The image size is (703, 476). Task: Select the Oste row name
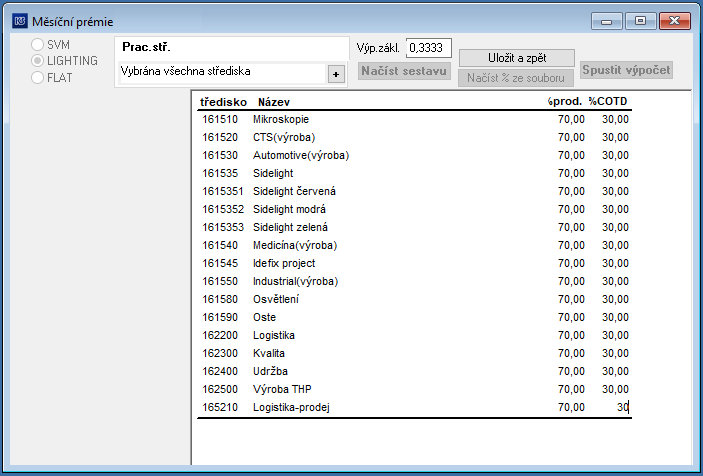click(264, 317)
